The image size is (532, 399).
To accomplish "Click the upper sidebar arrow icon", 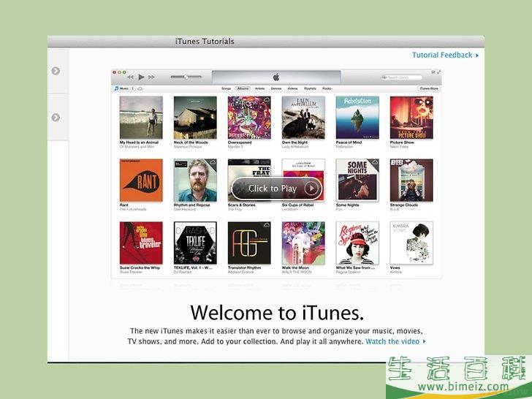I will click(x=56, y=71).
